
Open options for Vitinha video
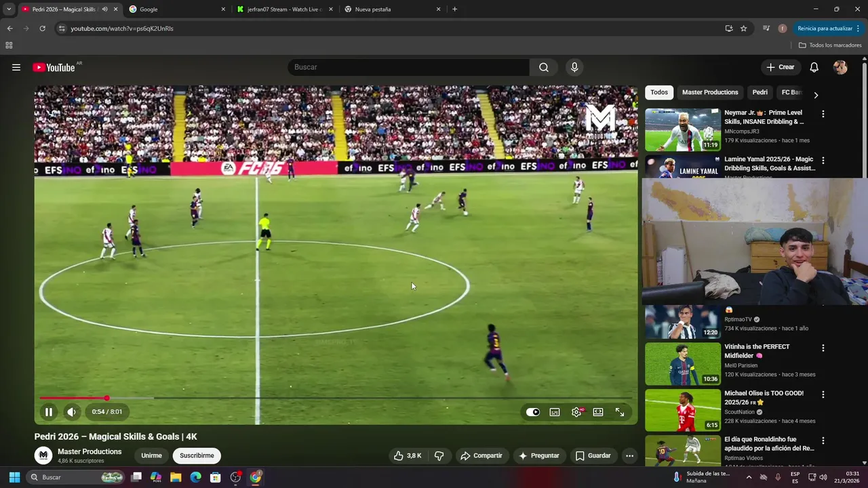click(823, 348)
